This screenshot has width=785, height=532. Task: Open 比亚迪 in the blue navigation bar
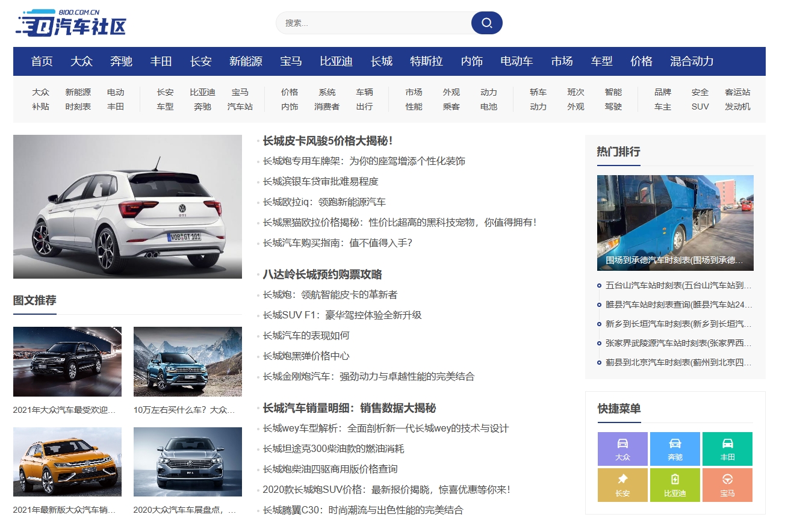[x=336, y=61]
